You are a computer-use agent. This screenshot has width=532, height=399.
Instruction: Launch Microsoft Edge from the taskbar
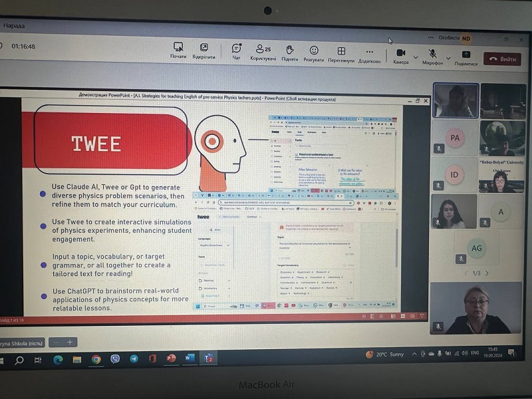coord(58,360)
